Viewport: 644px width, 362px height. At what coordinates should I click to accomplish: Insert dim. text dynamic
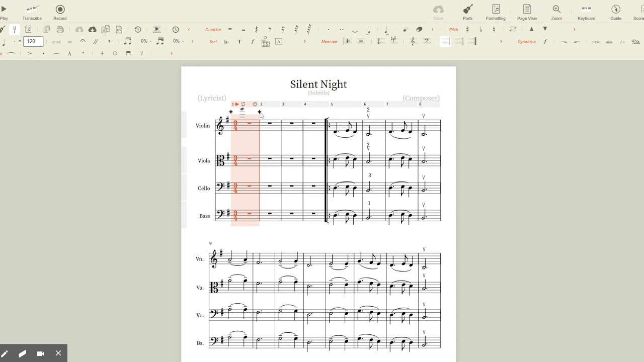click(x=610, y=42)
